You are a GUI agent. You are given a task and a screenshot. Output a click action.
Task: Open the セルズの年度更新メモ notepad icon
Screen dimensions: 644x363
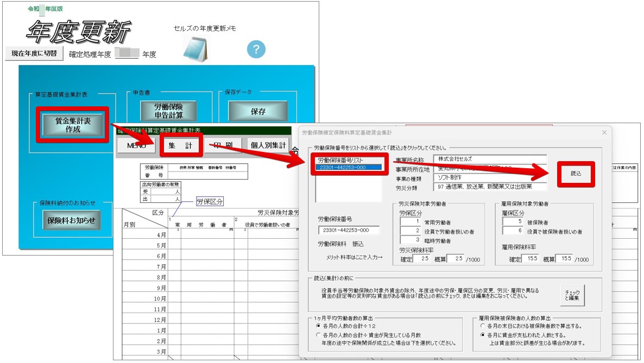pos(196,49)
